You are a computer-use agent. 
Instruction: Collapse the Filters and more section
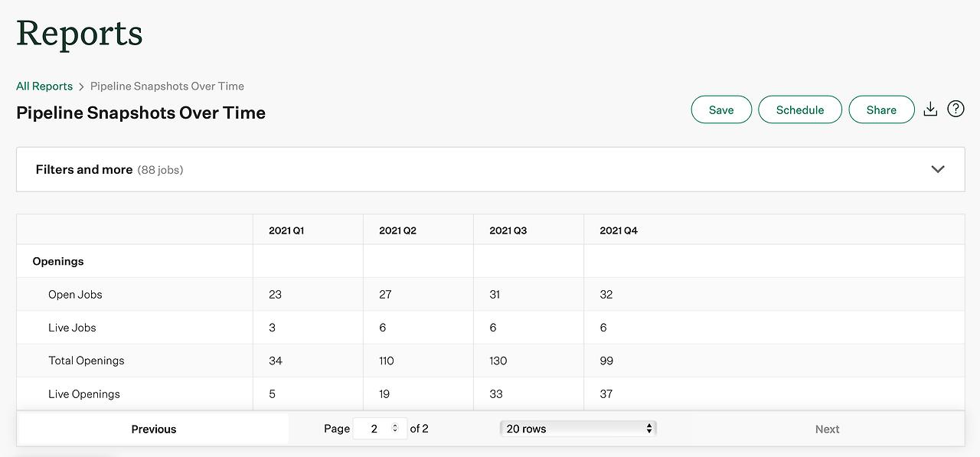click(x=938, y=169)
